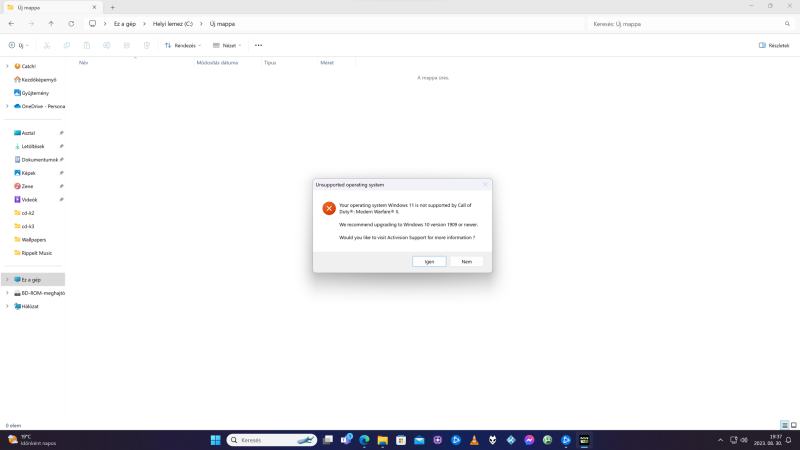
Task: Open the Nézet view dropdown
Action: click(x=227, y=45)
